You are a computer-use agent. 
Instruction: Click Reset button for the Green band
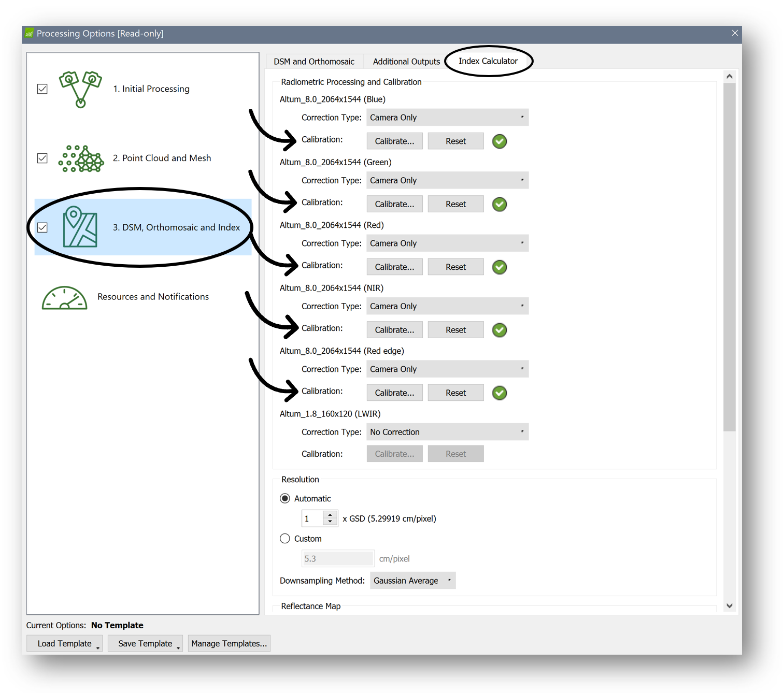pyautogui.click(x=455, y=204)
